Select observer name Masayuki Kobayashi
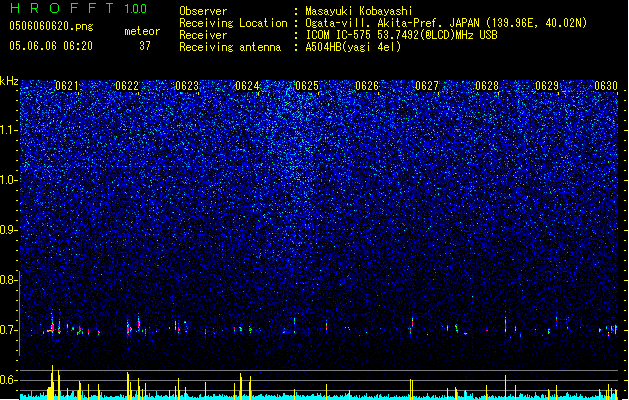This screenshot has width=629, height=400. [359, 11]
